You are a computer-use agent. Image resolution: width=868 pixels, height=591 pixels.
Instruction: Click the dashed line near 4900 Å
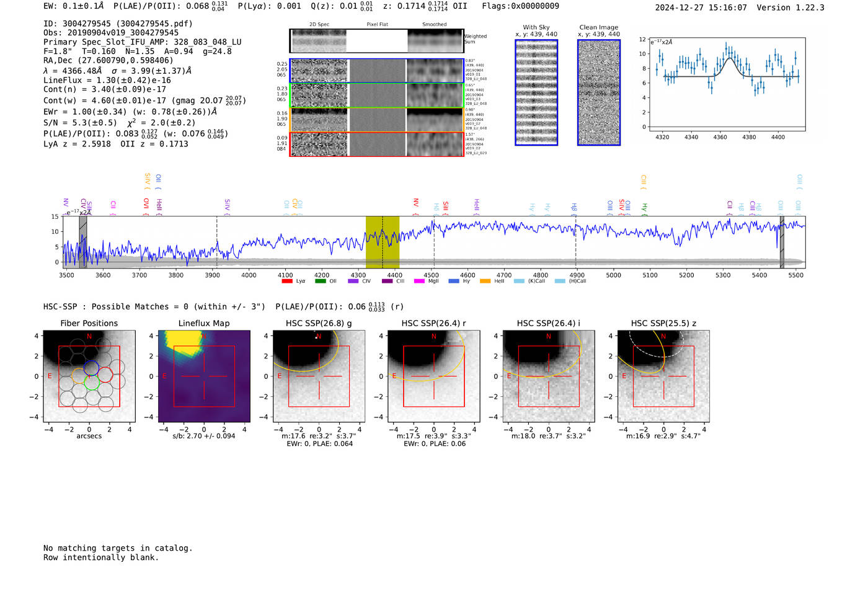click(576, 242)
